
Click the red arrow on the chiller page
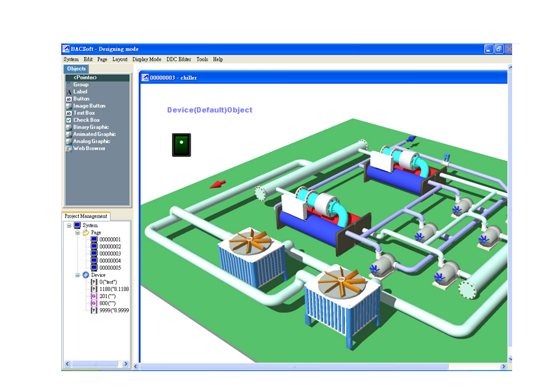click(218, 184)
